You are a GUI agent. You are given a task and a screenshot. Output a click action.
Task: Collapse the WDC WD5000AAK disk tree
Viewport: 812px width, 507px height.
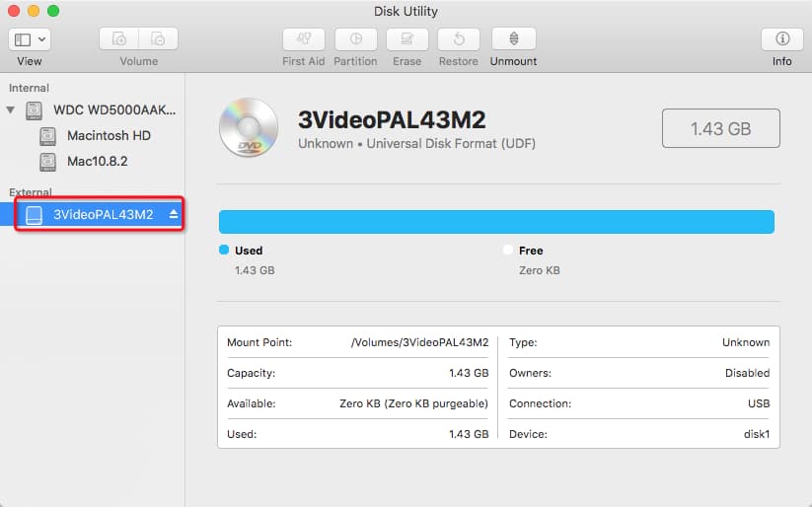tap(12, 109)
